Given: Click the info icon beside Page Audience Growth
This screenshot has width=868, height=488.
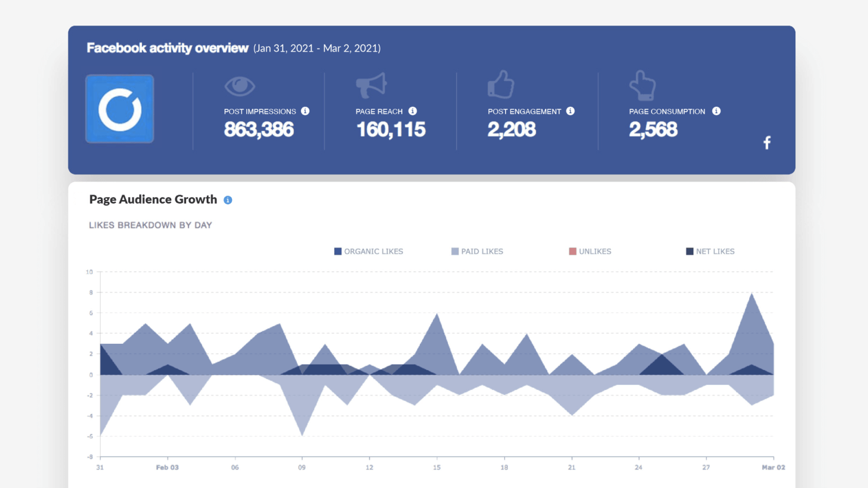Looking at the screenshot, I should click(x=228, y=199).
